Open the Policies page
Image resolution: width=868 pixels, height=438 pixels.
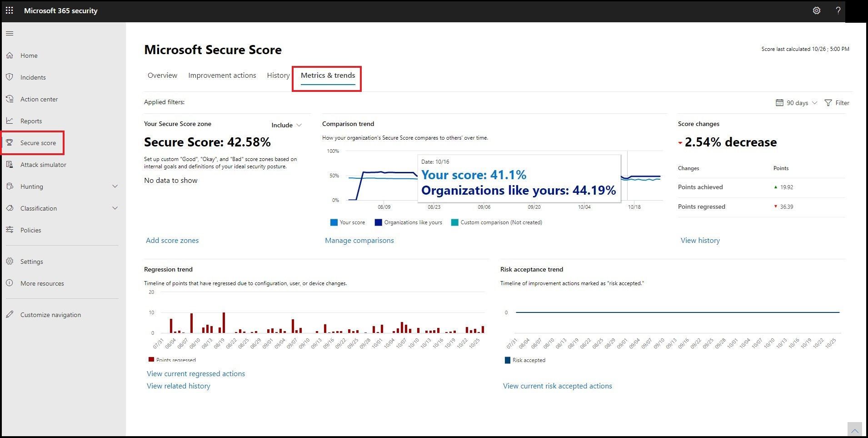click(x=30, y=230)
